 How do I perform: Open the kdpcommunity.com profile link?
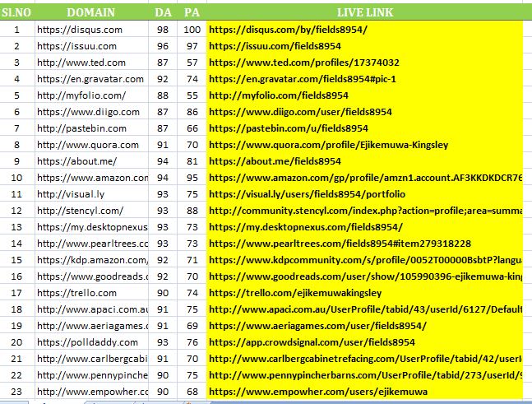pyautogui.click(x=366, y=260)
